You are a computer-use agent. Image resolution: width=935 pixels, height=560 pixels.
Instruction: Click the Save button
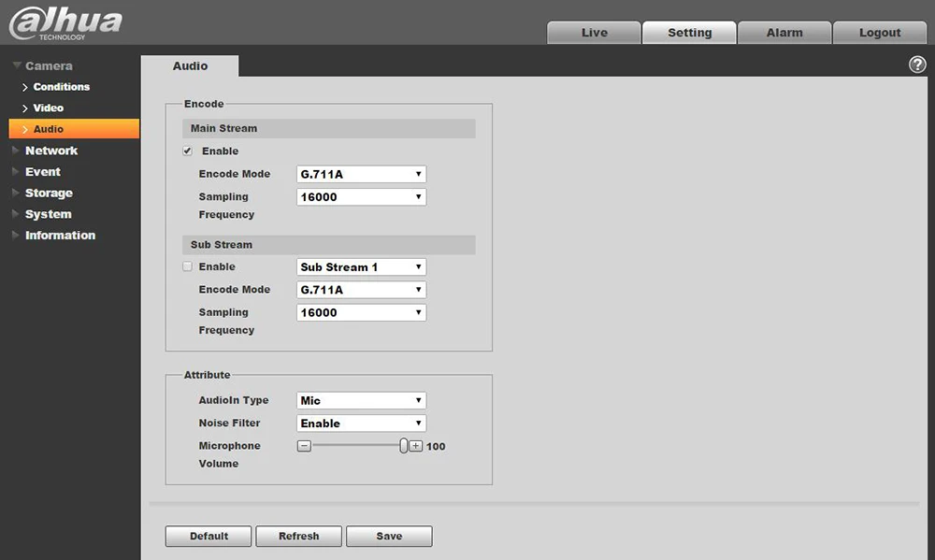coord(389,536)
